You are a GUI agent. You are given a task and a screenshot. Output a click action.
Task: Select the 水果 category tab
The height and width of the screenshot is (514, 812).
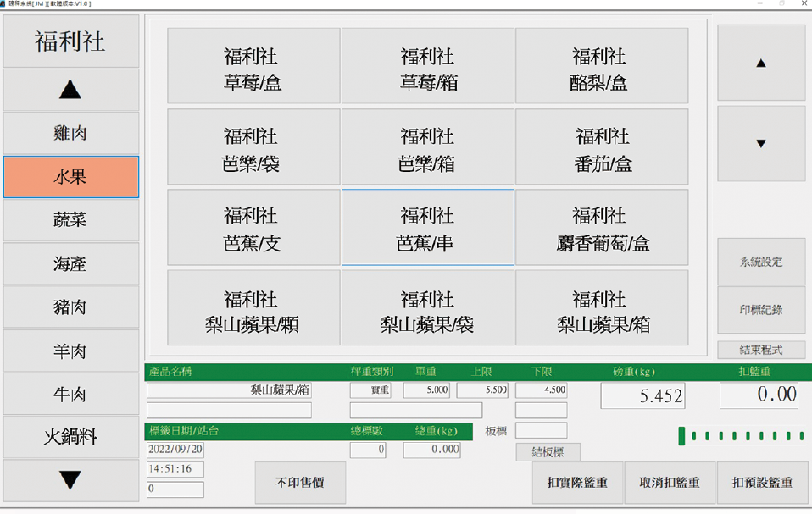(x=70, y=177)
